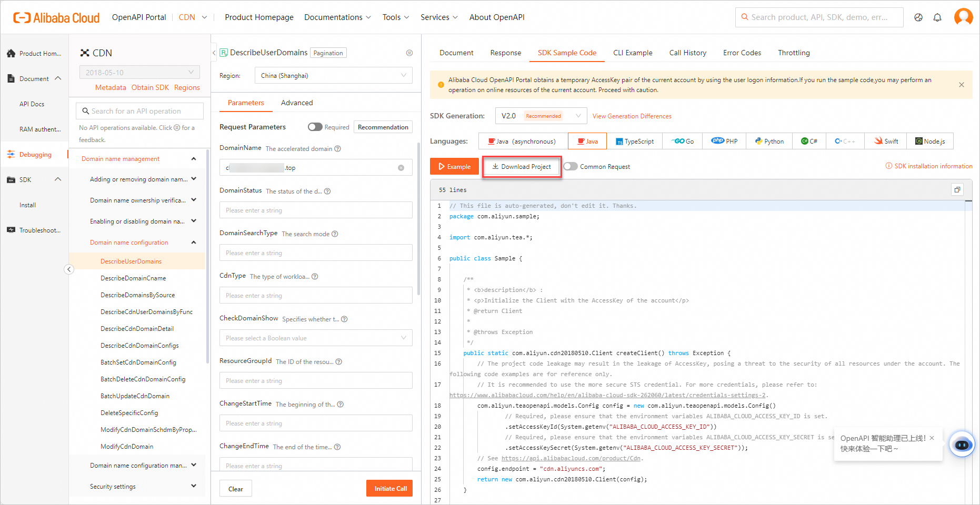
Task: Switch to the Response tab
Action: [505, 53]
